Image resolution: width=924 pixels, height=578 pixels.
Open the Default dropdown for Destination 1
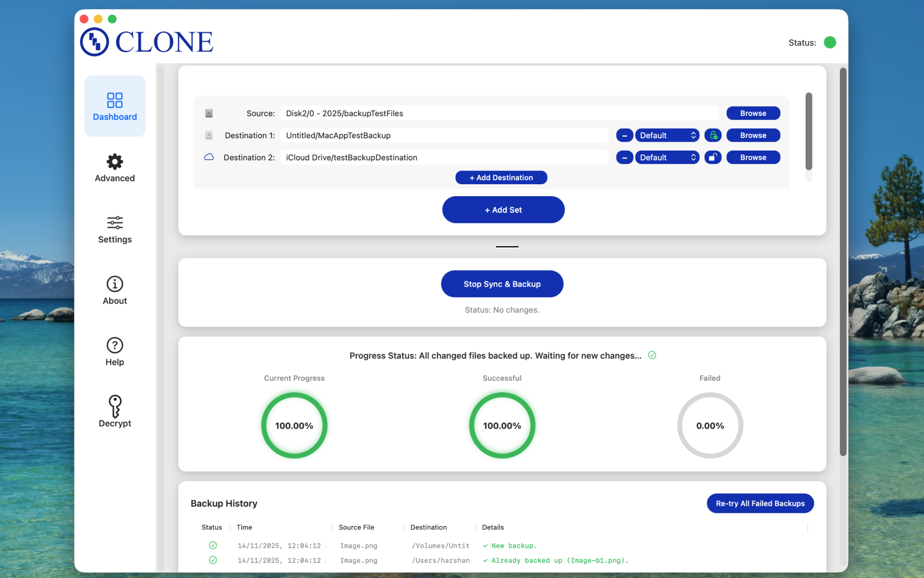(667, 135)
